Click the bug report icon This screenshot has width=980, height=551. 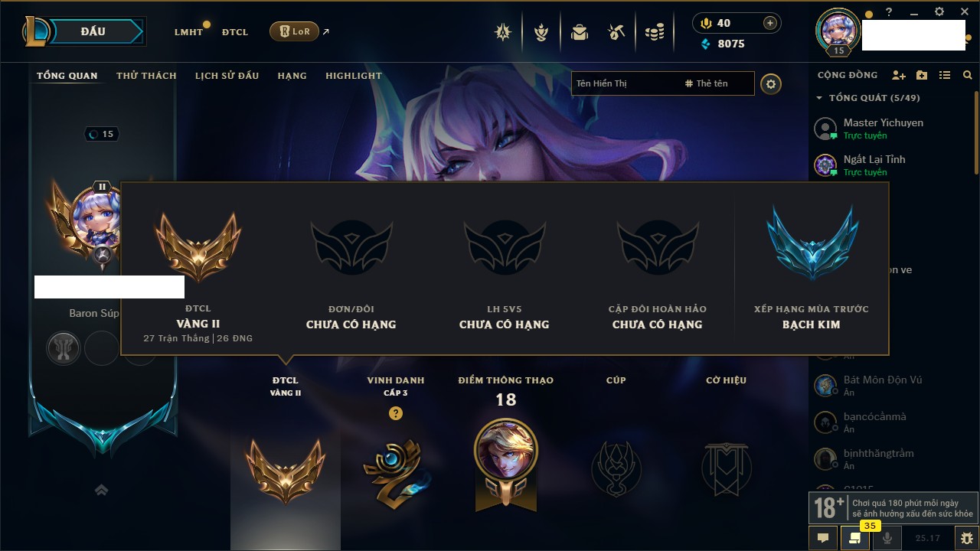[x=967, y=538]
